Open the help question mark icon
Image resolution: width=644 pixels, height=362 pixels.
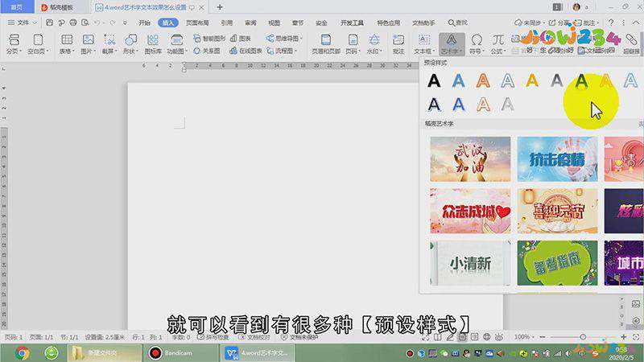[x=611, y=23]
